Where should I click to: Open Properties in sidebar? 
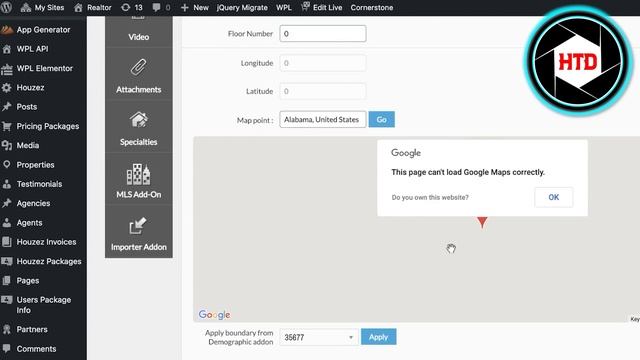[43, 165]
